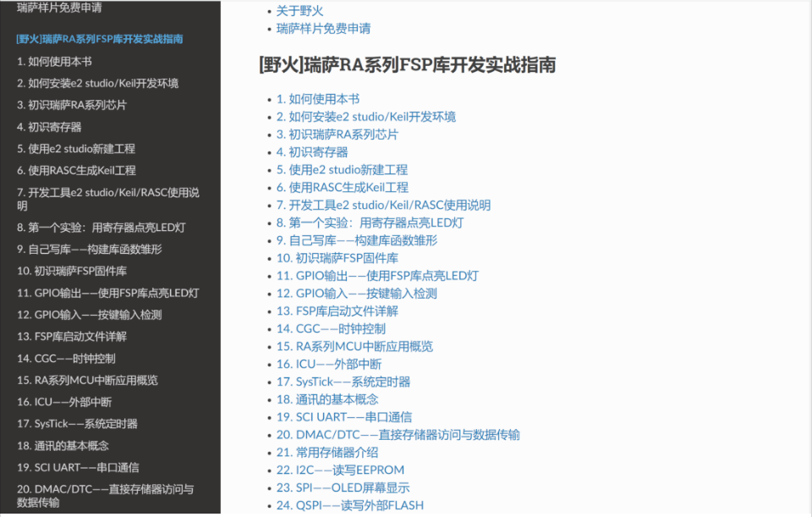Open sidebar chapter 12. GPIO输入
The width and height of the screenshot is (812, 517).
90,315
